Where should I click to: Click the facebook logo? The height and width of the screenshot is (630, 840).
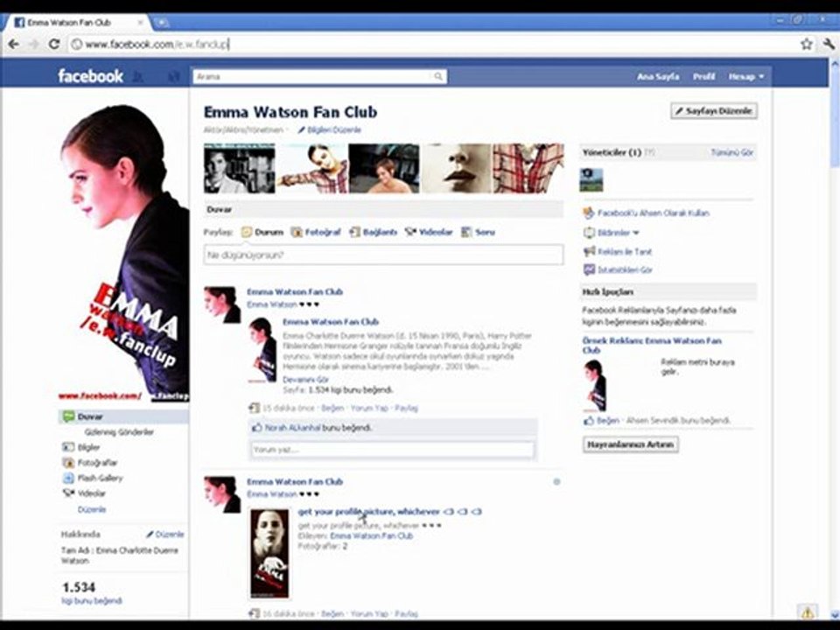click(x=90, y=76)
